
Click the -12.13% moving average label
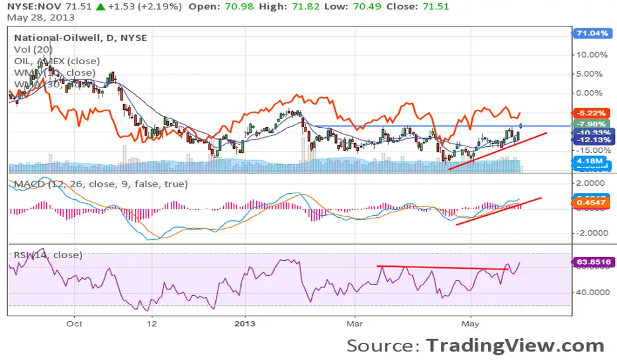tap(593, 140)
